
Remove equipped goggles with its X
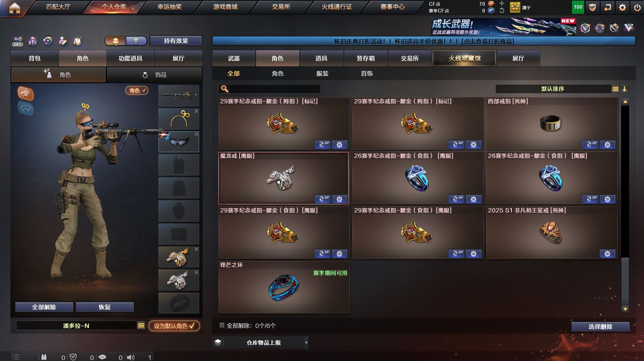196,134
